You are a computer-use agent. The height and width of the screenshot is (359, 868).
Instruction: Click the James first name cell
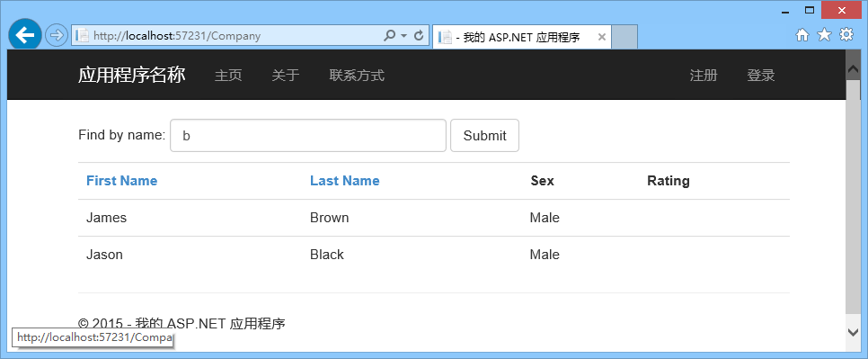(106, 218)
